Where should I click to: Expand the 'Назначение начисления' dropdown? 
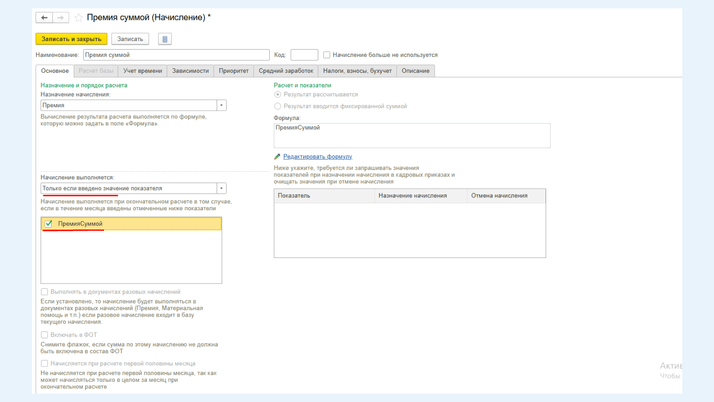click(x=221, y=105)
